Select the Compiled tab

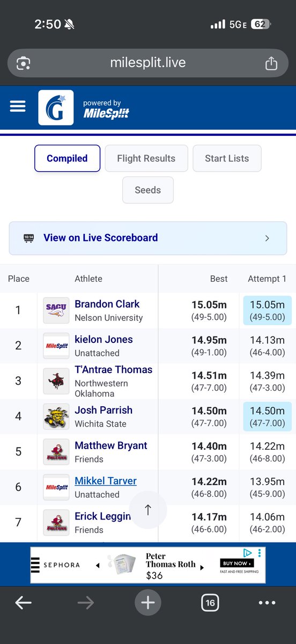[x=67, y=158]
